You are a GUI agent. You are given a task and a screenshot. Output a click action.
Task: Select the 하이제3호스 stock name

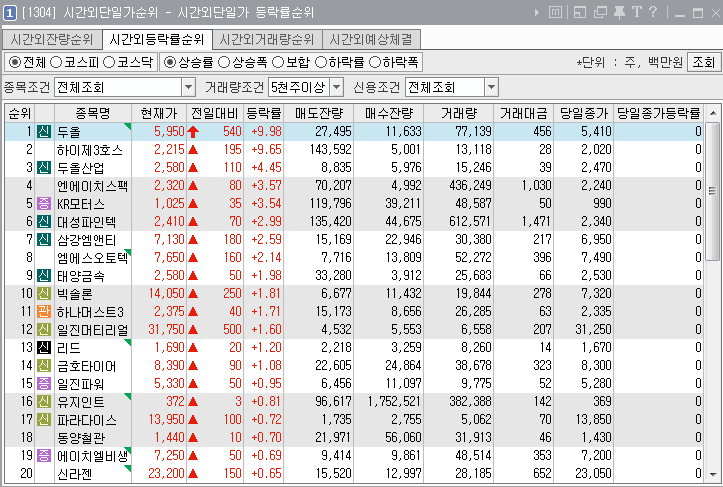90,150
